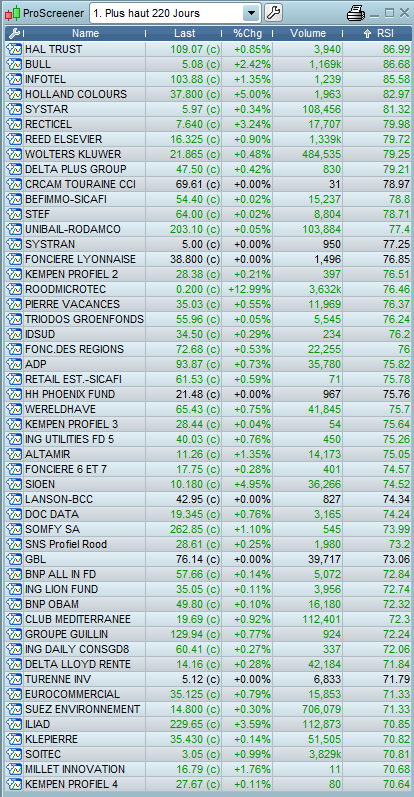Viewport: 414px width, 797px height.
Task: Open chart icon for DELTA PLUS GROUP
Action: pos(13,169)
